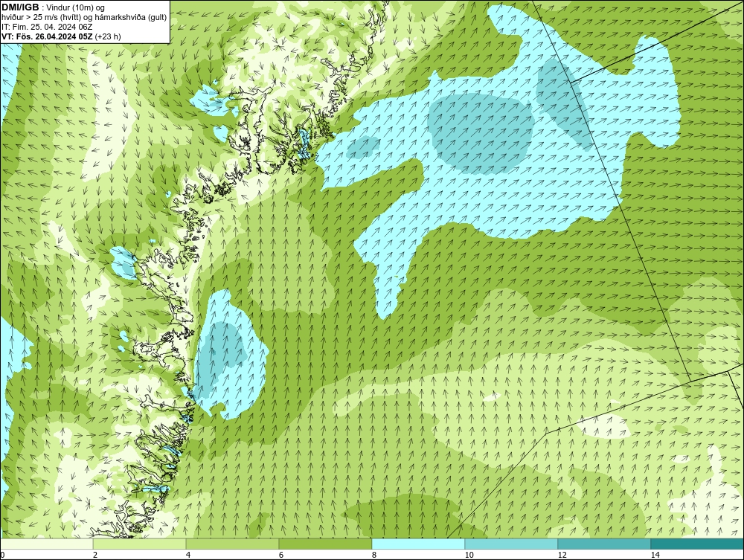Screen dimensions: 744x560
Task: Click the 'IT: Fim. 25. 04. 2024 06Z' line
Action: pyautogui.click(x=47, y=27)
